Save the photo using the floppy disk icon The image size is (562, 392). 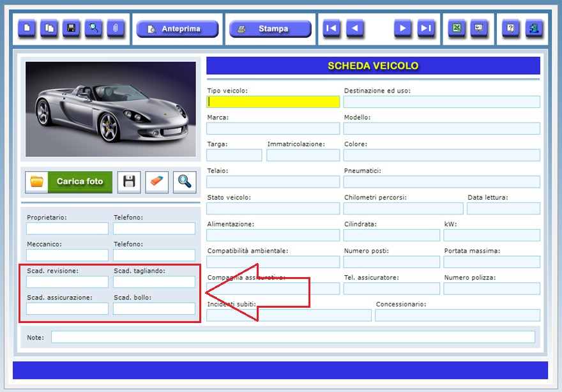pyautogui.click(x=130, y=181)
